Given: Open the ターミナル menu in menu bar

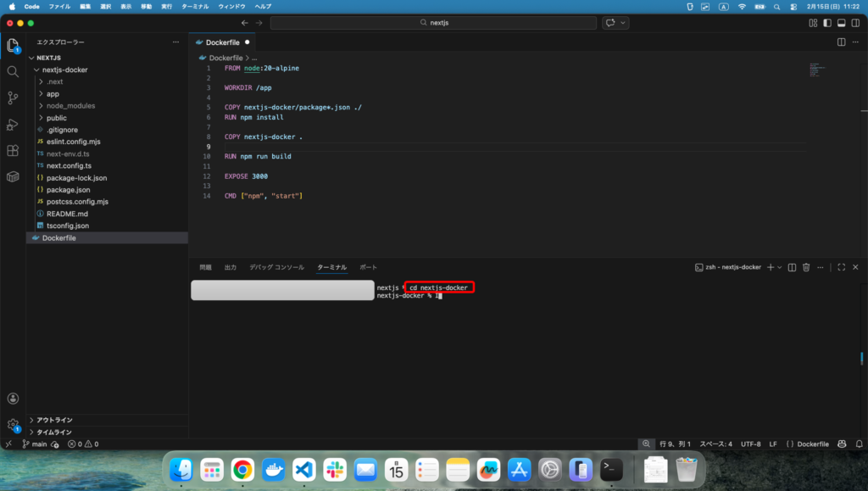Looking at the screenshot, I should click(x=194, y=6).
